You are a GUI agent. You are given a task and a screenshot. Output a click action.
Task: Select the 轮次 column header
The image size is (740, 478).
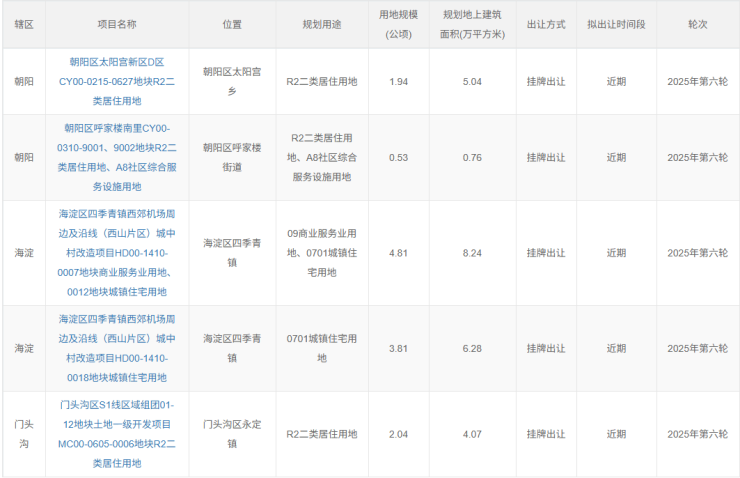point(697,23)
